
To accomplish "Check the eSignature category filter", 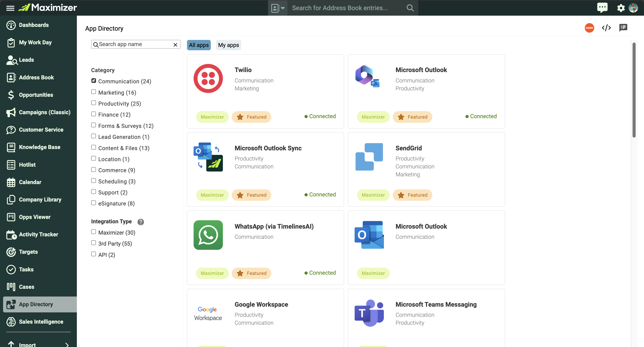I will 94,203.
